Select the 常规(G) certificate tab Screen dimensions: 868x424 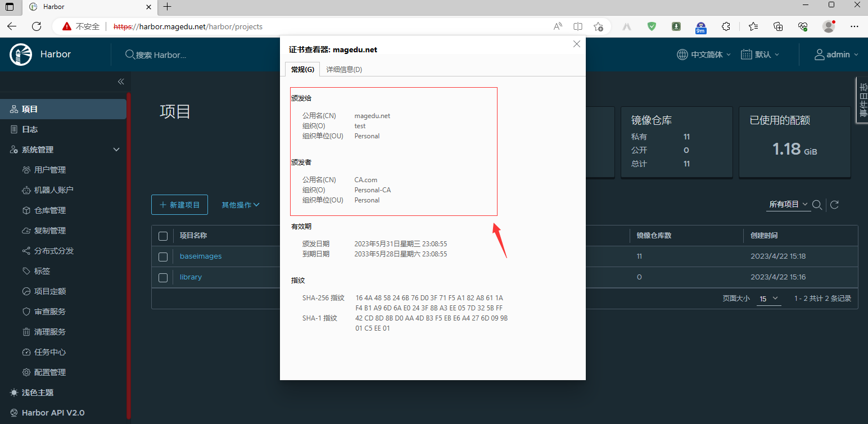[302, 69]
